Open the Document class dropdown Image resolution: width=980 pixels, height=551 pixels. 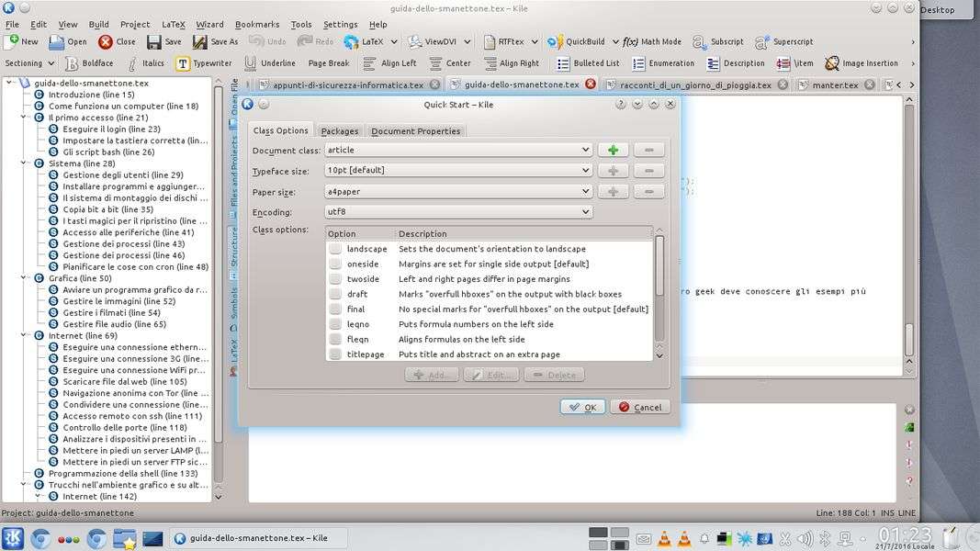(x=458, y=150)
